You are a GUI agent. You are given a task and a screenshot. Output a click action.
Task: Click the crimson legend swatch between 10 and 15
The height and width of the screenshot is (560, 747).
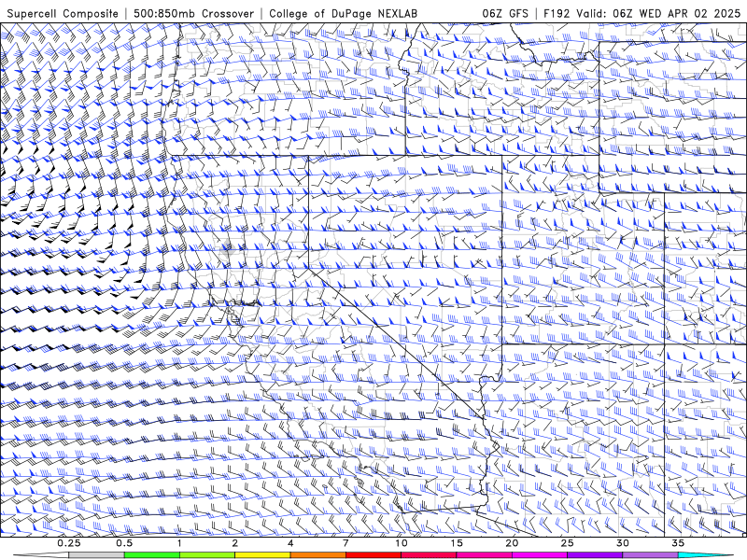429,555
